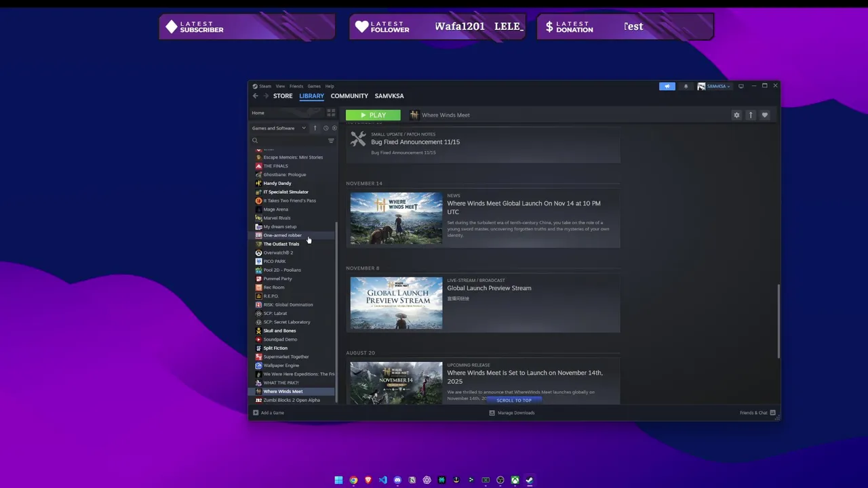Click the Add a Game plus icon
868x488 pixels.
tap(256, 413)
